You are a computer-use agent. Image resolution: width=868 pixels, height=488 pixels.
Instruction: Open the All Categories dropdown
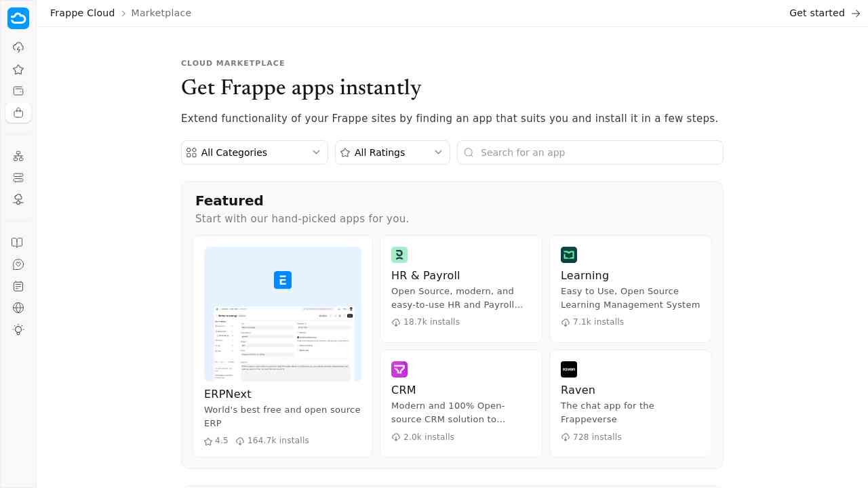click(254, 152)
